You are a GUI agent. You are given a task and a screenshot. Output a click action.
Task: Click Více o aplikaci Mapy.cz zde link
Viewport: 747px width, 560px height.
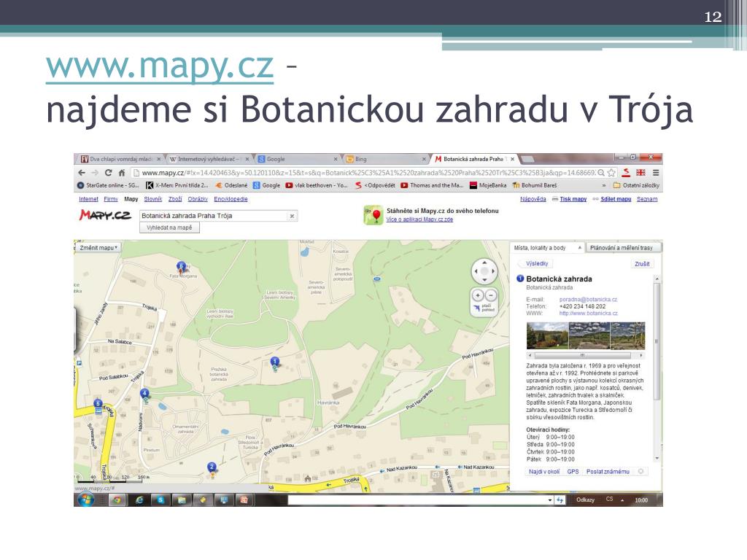click(419, 219)
